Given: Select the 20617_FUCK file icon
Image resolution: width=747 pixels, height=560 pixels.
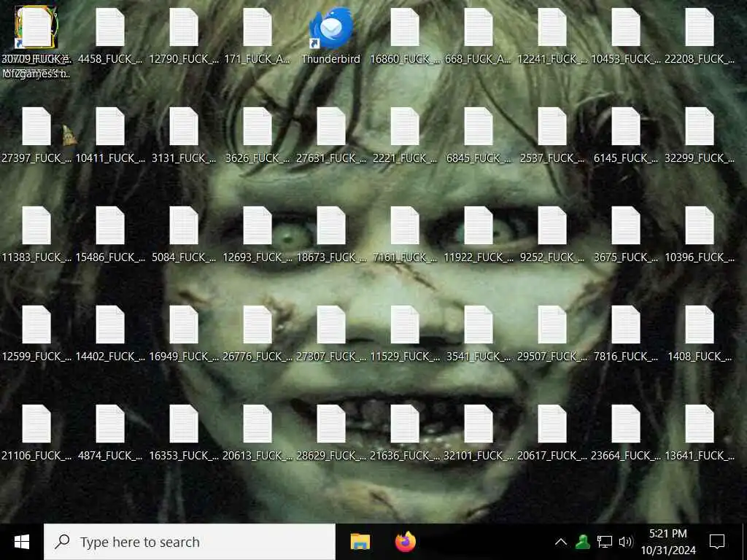Looking at the screenshot, I should [552, 424].
